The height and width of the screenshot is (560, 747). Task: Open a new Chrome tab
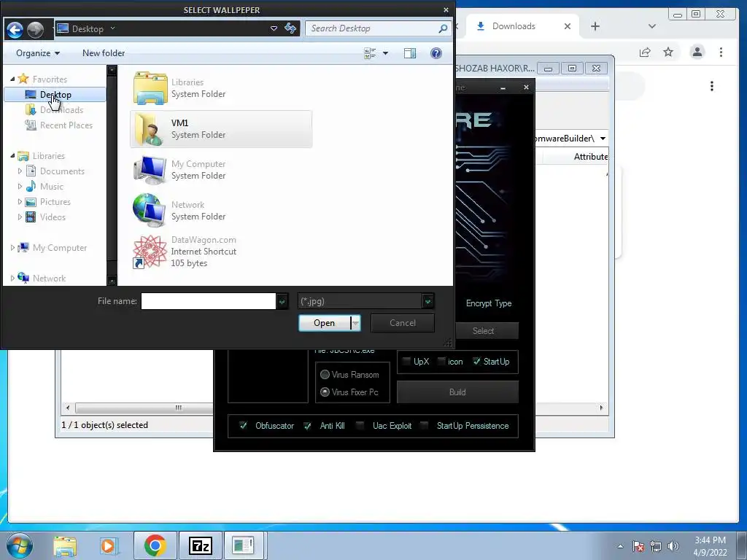click(595, 26)
